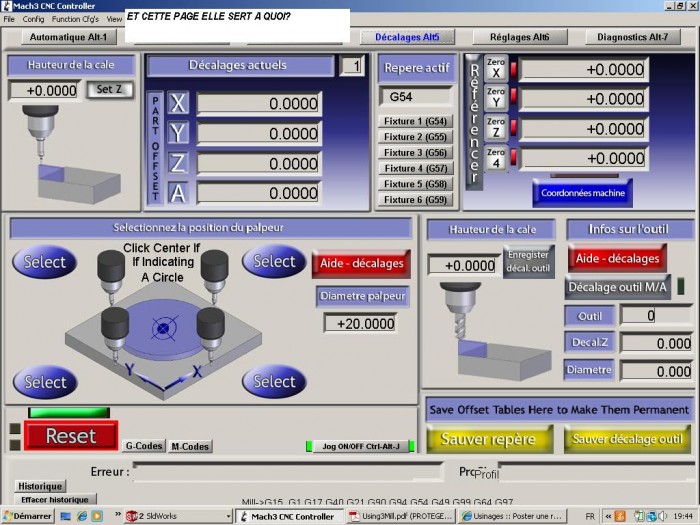Click the A part offset axis icon
This screenshot has height=525, width=700.
(178, 193)
